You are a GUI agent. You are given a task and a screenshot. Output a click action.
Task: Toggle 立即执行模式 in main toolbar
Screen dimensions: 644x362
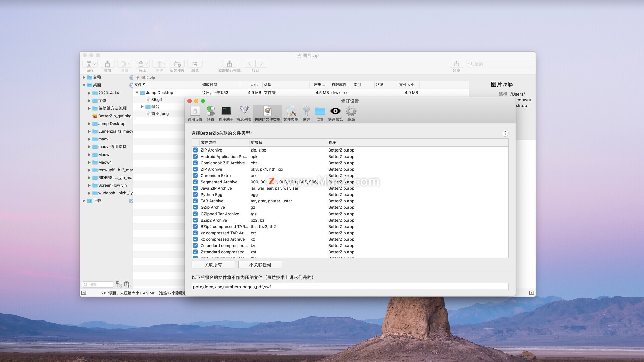click(229, 64)
